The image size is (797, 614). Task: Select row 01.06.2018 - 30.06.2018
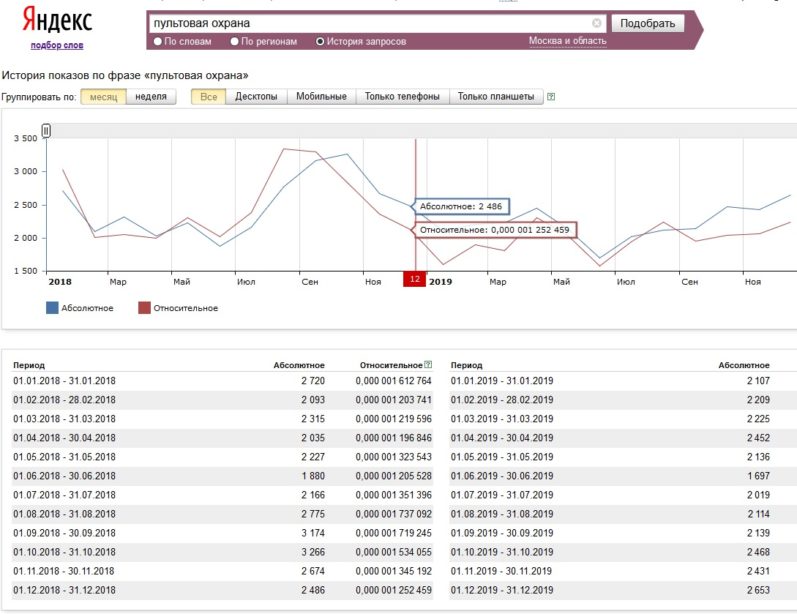(222, 476)
